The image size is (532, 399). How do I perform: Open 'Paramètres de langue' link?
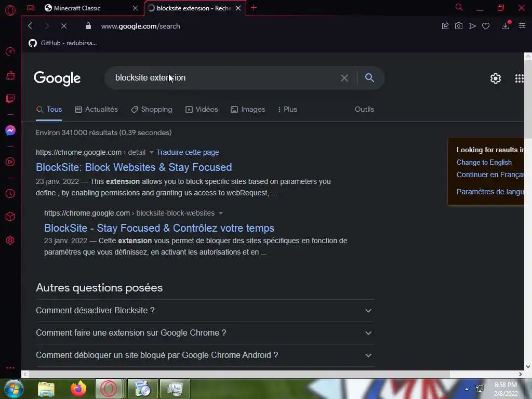(490, 192)
